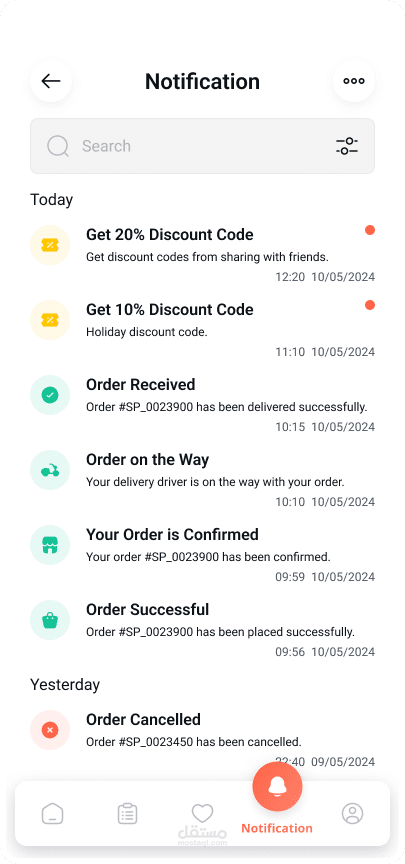Tap the yellow coupon icon for 20% discount

[50, 245]
